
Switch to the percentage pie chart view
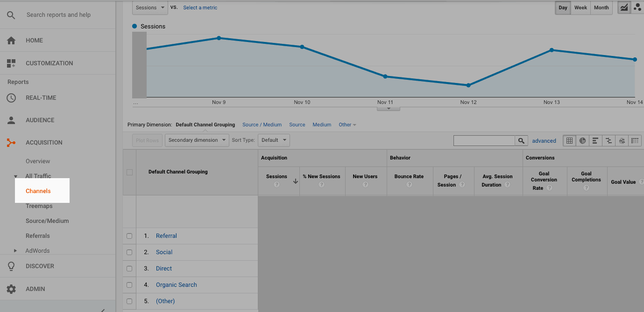pyautogui.click(x=582, y=140)
